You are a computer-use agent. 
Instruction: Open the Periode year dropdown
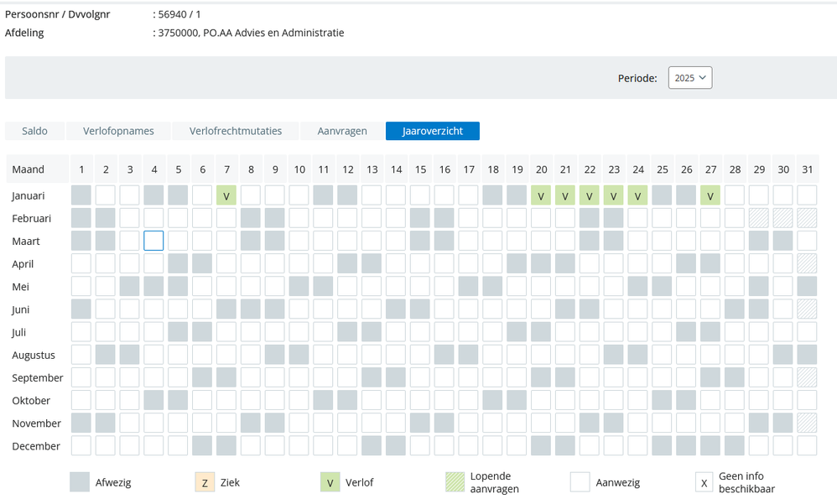(x=689, y=78)
